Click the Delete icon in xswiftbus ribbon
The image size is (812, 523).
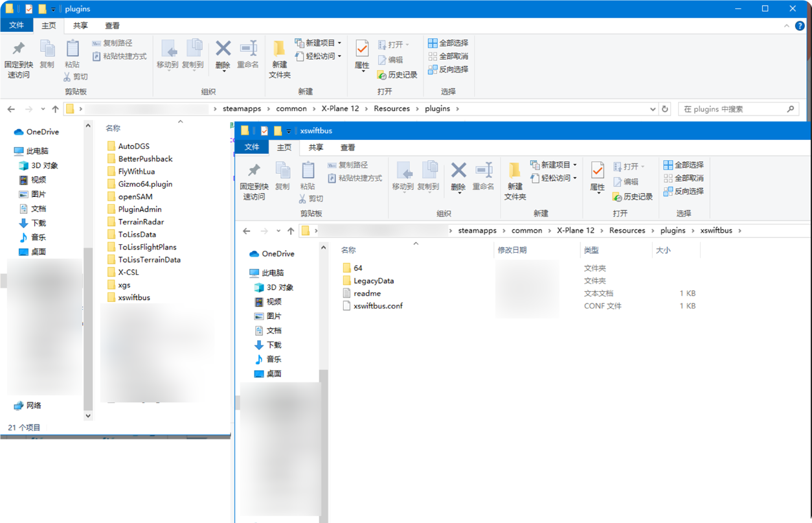coord(458,176)
